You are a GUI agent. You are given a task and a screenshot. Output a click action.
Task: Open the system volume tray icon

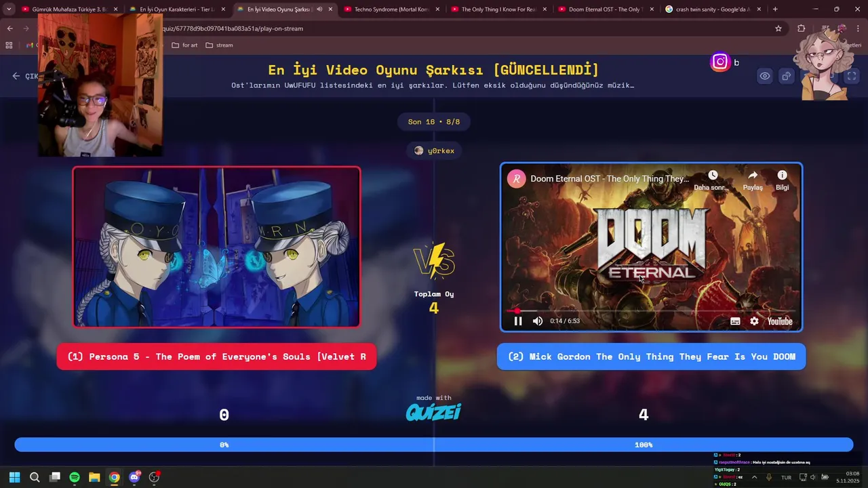[814, 477]
